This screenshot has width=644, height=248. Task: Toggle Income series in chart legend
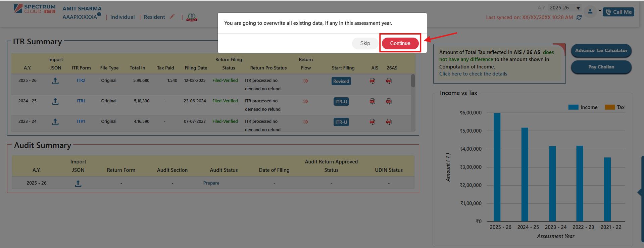click(x=583, y=107)
